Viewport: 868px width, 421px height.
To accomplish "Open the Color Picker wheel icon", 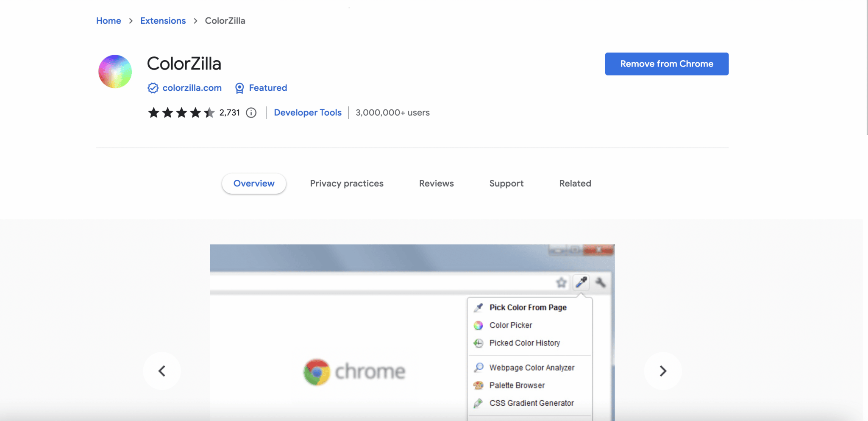I will coord(479,325).
